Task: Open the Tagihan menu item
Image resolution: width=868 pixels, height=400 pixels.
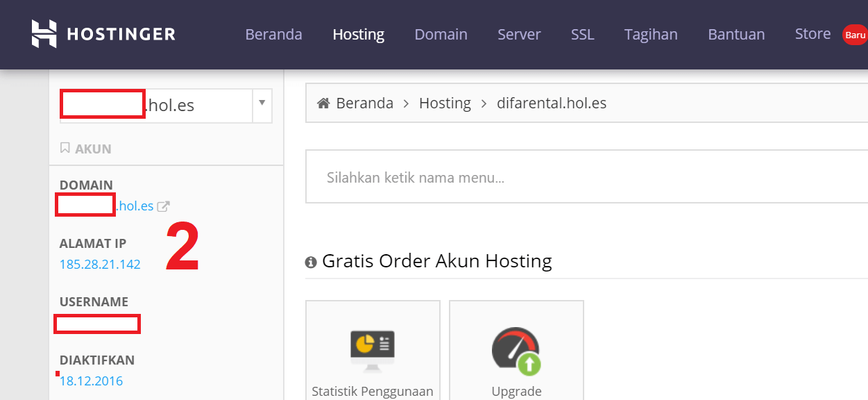Action: pyautogui.click(x=651, y=34)
